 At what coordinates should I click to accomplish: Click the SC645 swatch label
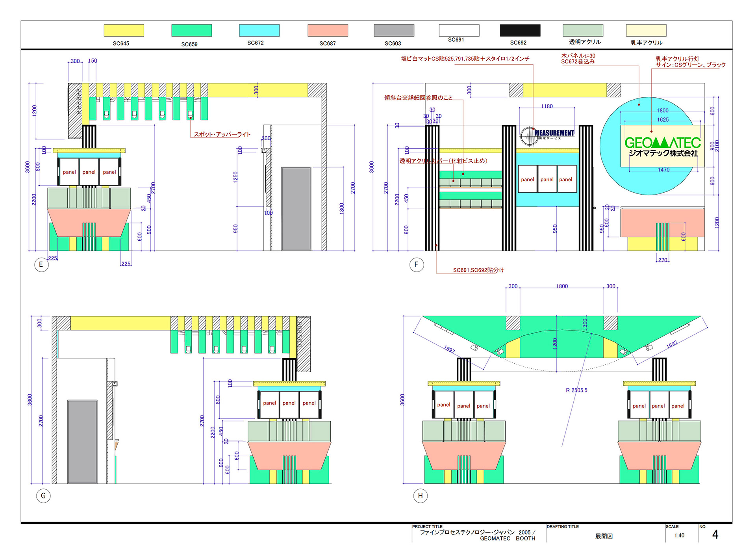point(121,43)
